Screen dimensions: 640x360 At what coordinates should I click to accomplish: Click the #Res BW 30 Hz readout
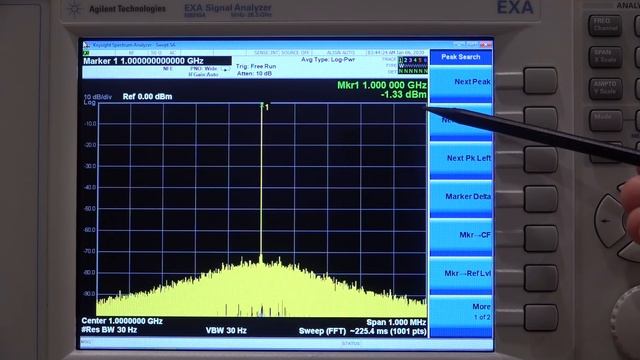[x=109, y=330]
